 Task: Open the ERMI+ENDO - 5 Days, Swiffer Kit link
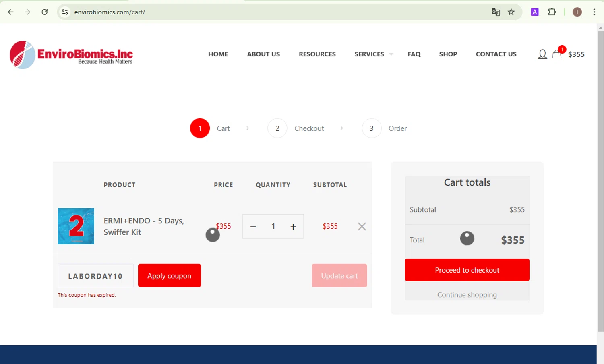(x=144, y=226)
